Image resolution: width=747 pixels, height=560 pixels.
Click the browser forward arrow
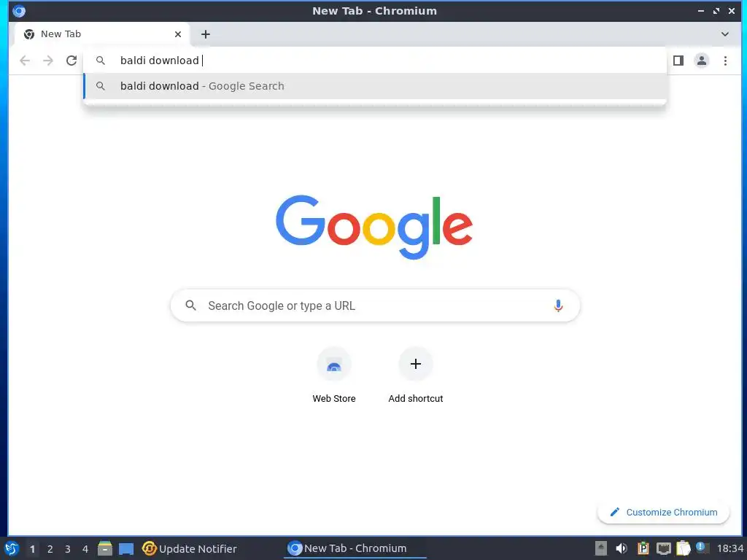coord(48,61)
